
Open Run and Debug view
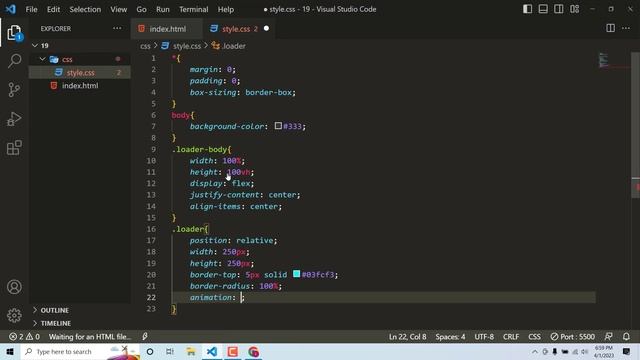click(x=14, y=119)
